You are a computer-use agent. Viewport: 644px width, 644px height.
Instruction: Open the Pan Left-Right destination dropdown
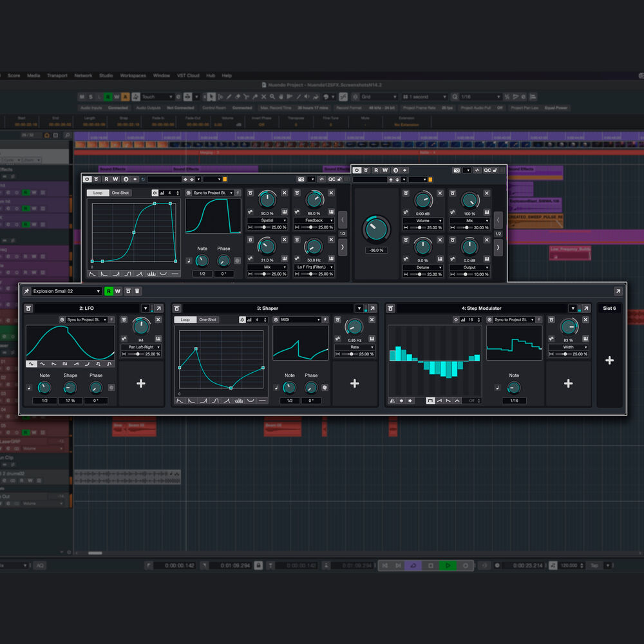[x=140, y=347]
